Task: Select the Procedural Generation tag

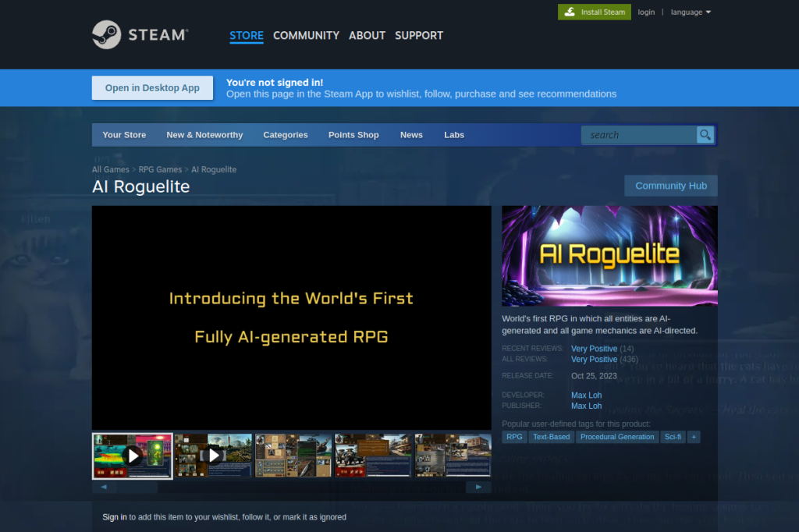Action: tap(617, 437)
